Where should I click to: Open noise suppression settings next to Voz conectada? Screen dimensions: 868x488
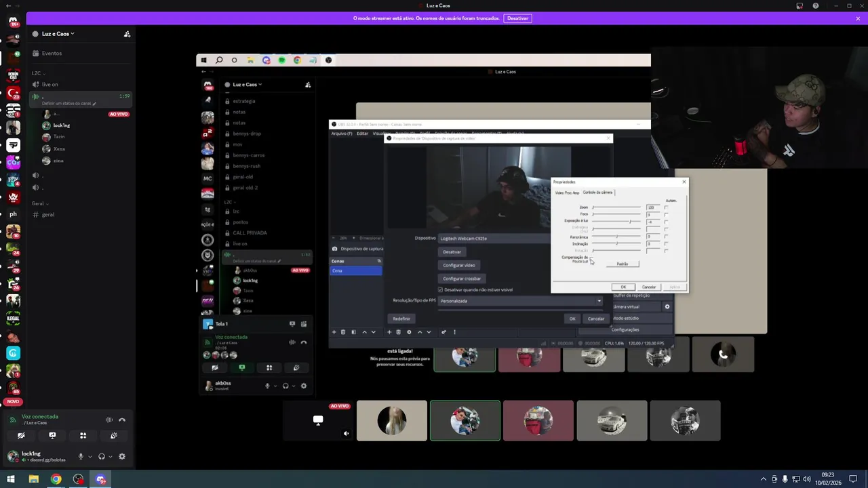(x=109, y=420)
